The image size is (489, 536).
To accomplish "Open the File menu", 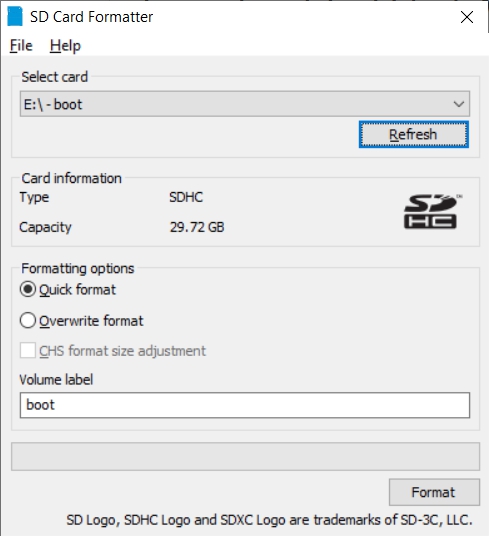I will [21, 45].
